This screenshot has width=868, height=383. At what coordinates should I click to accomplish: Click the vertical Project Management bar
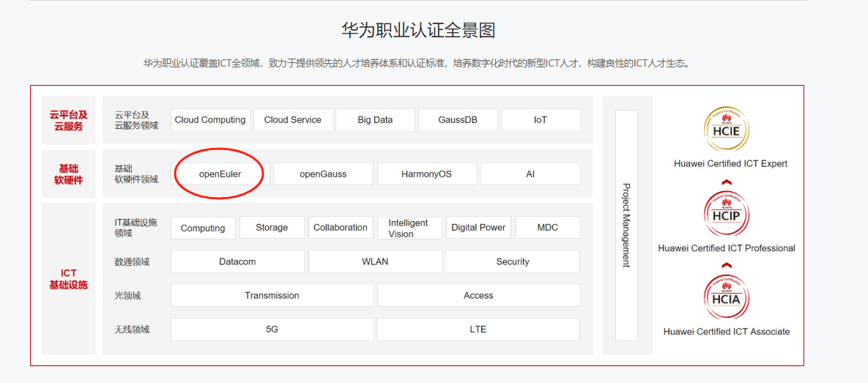click(x=626, y=225)
